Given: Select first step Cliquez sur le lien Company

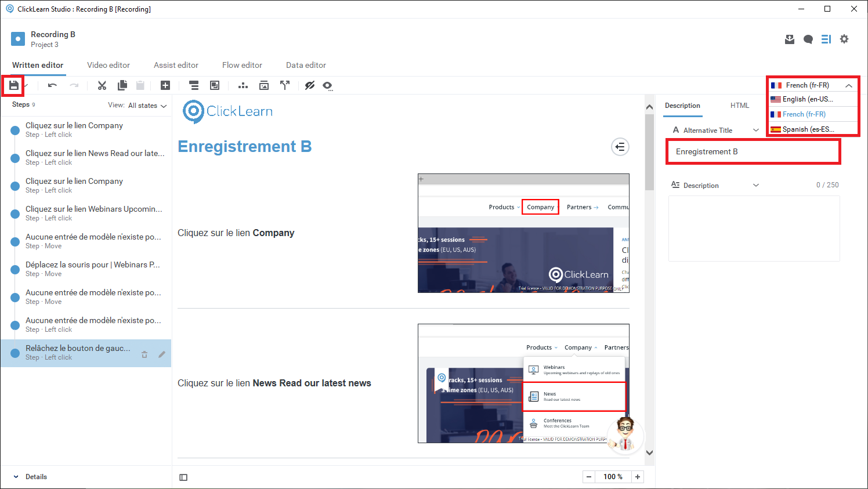Looking at the screenshot, I should point(86,130).
